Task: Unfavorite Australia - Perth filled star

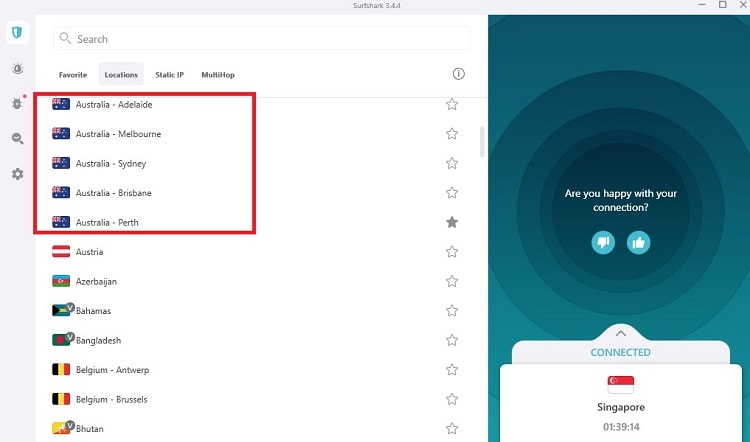Action: coord(452,222)
